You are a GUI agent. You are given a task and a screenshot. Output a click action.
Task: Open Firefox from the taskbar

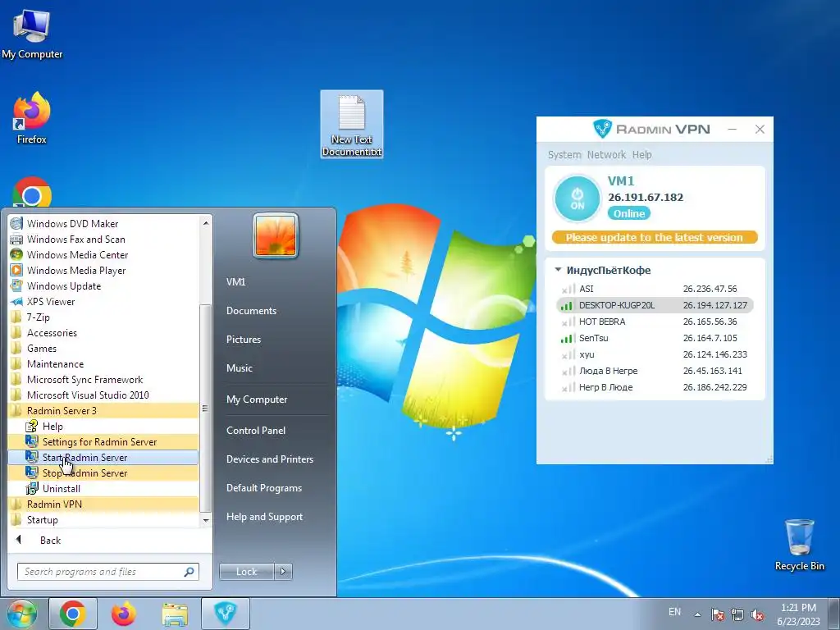point(124,614)
